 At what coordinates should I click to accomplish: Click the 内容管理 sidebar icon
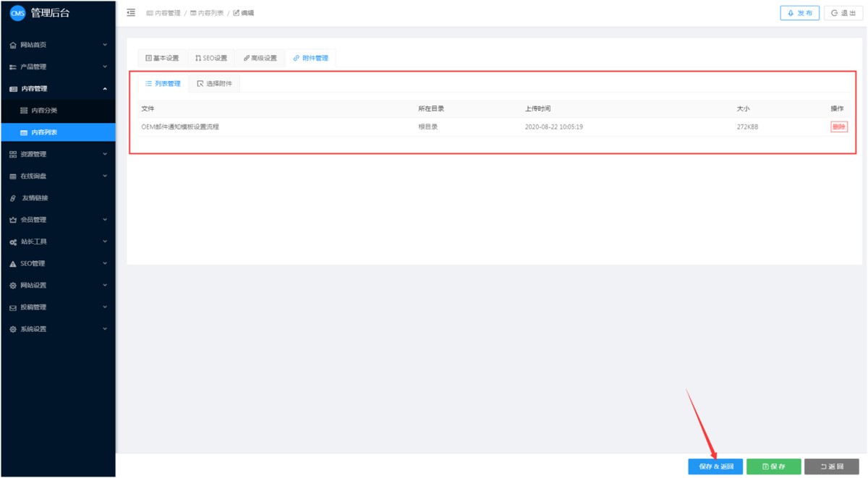[x=13, y=89]
